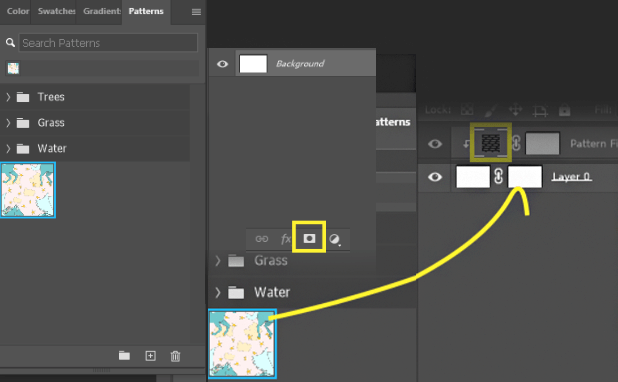Click the link layers chain icon
The width and height of the screenshot is (618, 382).
point(262,239)
